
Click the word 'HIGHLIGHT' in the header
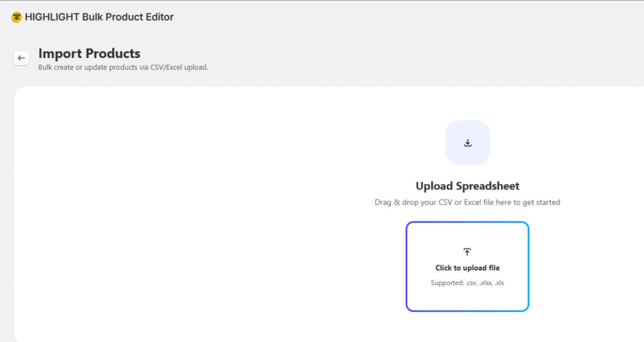tap(52, 17)
